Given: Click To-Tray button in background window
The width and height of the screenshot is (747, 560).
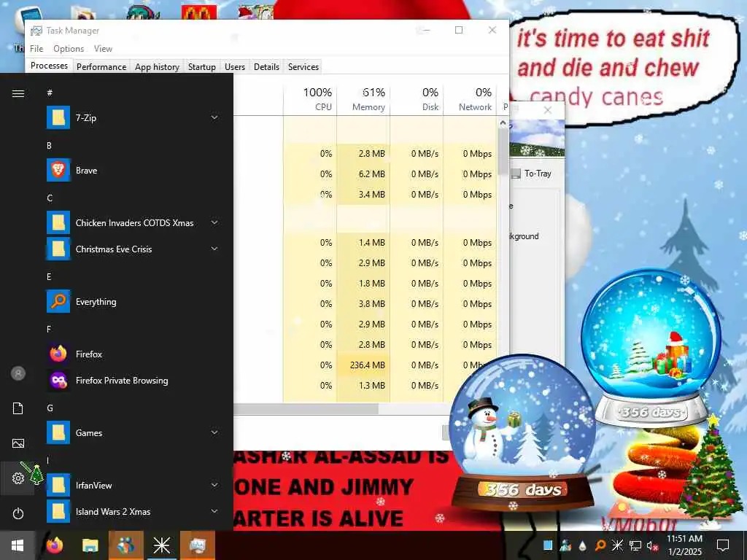Looking at the screenshot, I should (532, 174).
